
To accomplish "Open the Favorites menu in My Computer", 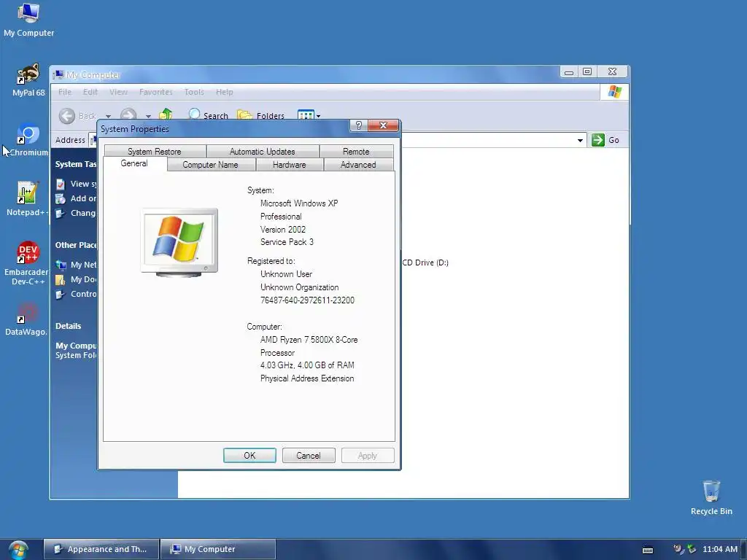I will coord(156,92).
